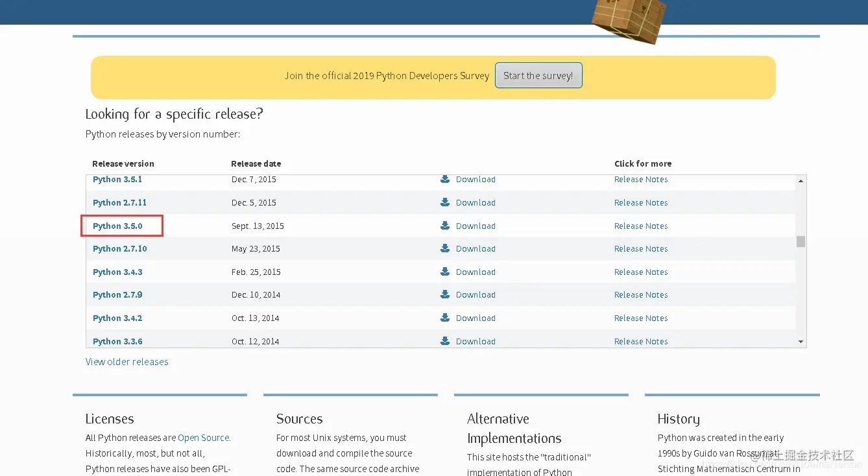This screenshot has width=868, height=476.
Task: Open the View older releases link
Action: (127, 362)
